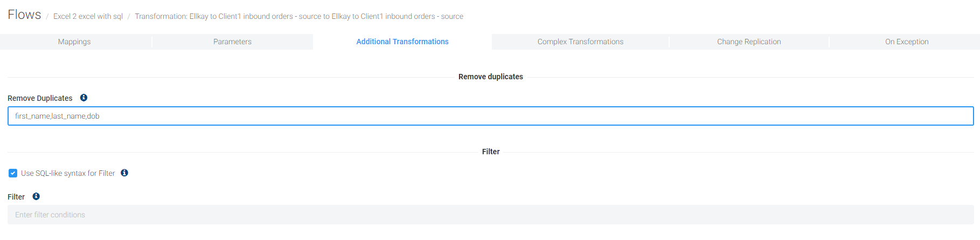Screen dimensions: 980x240
Task: Go to the Complex Transformations tab
Action: [x=580, y=42]
